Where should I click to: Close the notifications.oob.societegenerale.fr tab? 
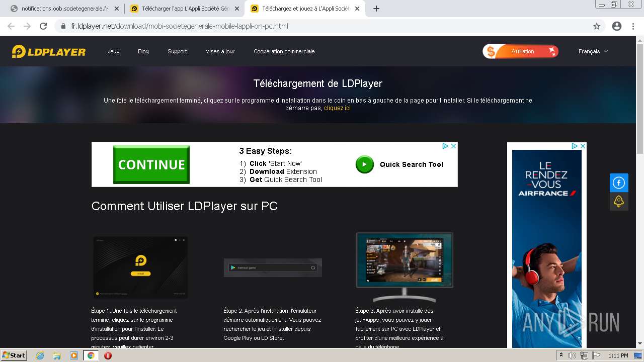coord(117,9)
